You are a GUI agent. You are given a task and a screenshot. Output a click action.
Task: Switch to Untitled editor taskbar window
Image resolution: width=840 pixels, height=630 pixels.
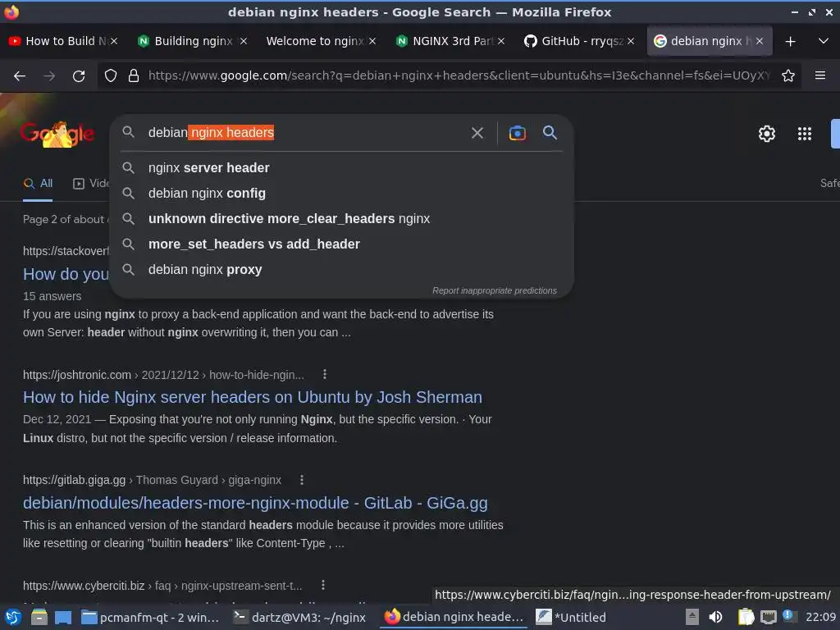pos(571,617)
